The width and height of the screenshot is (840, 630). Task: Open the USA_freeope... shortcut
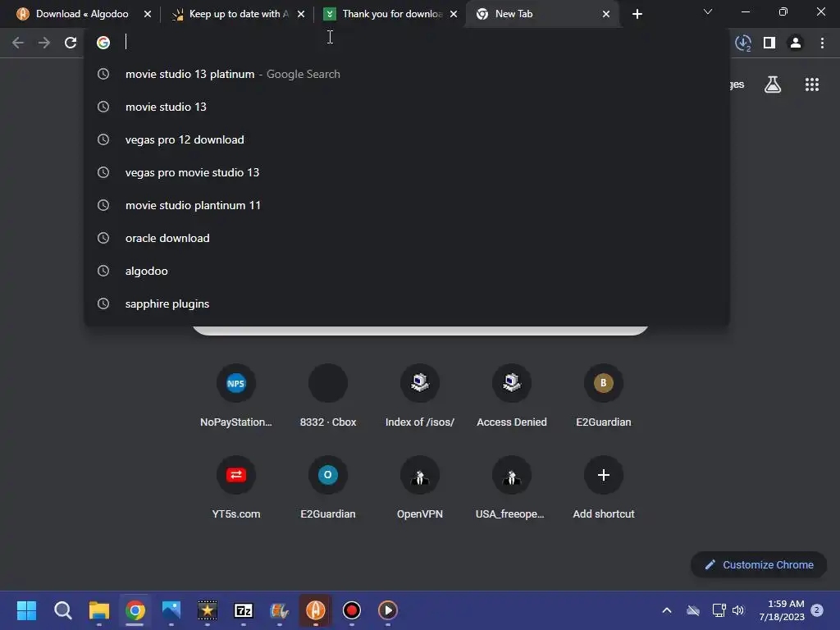click(x=512, y=488)
